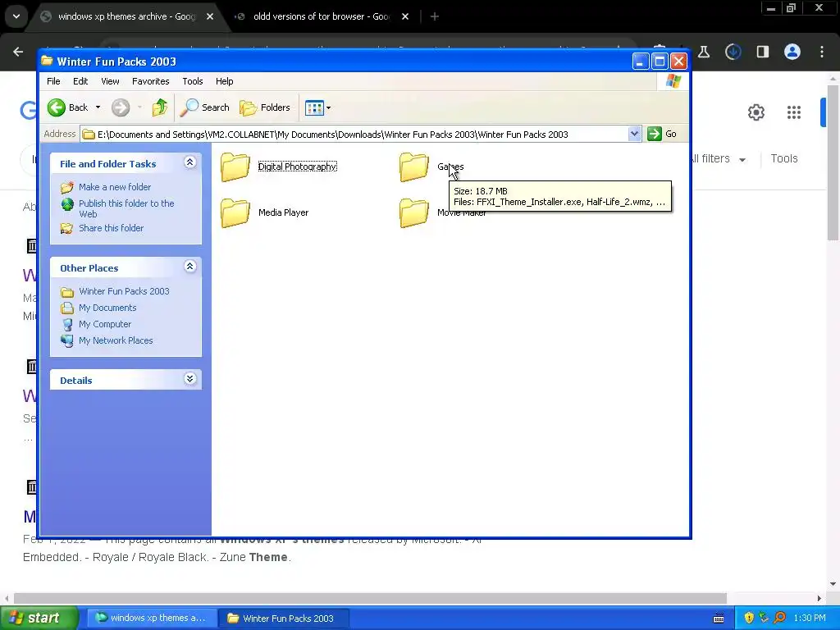The height and width of the screenshot is (630, 840).
Task: Select the Digital Photography folder icon
Action: click(235, 167)
